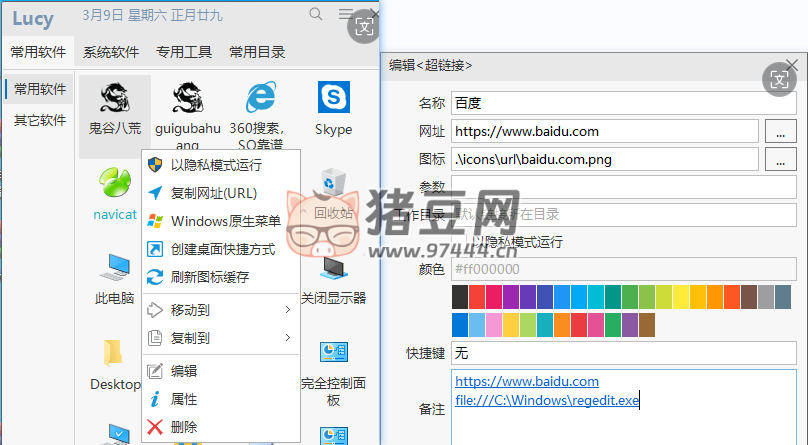This screenshot has height=445, width=808.
Task: Launch the 360搜索 browser shortcut
Action: click(260, 99)
